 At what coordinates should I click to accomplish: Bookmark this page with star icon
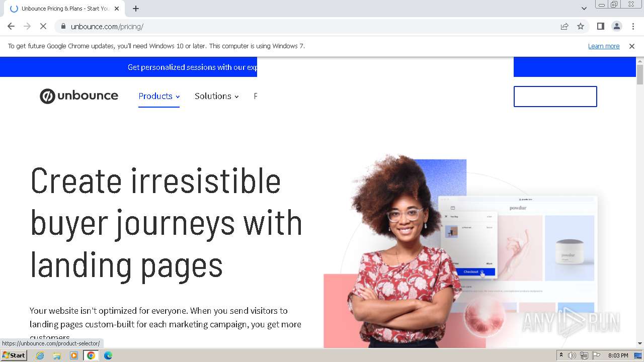point(581,26)
